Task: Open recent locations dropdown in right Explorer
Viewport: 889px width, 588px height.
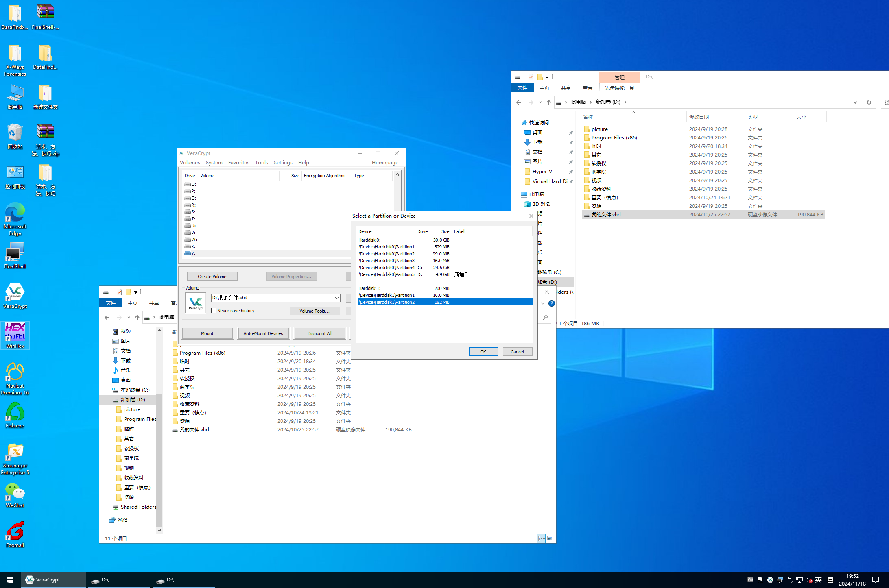Action: [540, 102]
